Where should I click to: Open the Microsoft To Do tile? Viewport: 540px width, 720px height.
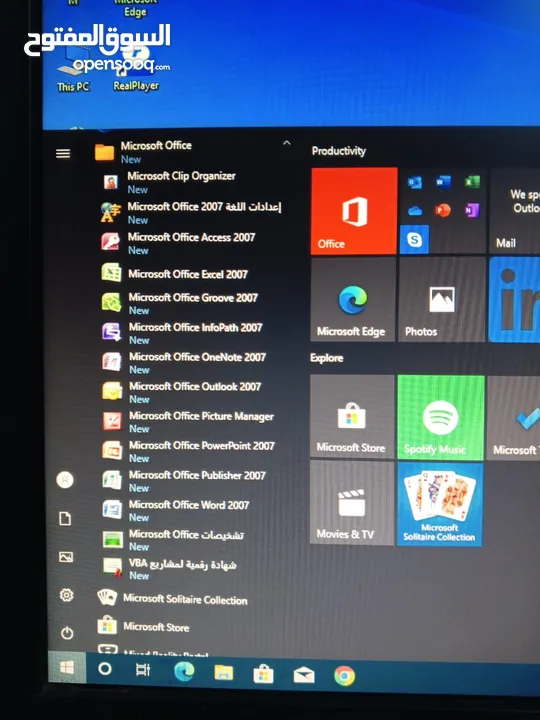tap(514, 417)
